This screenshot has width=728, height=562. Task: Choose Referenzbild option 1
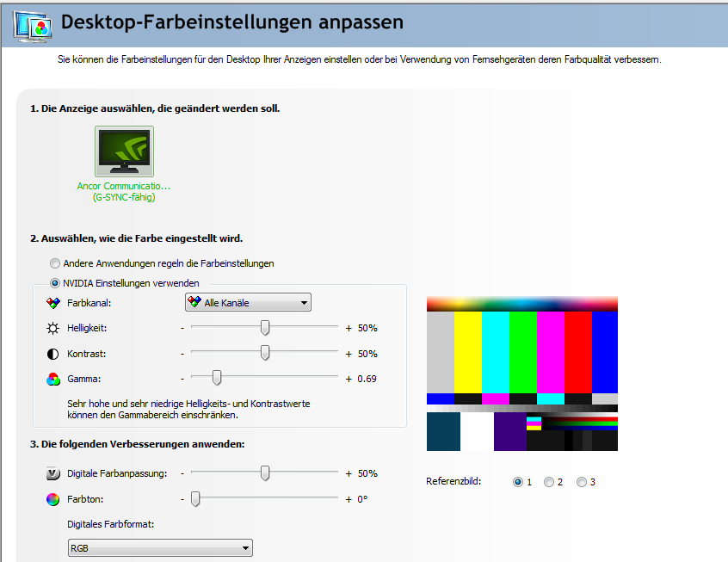tap(518, 482)
